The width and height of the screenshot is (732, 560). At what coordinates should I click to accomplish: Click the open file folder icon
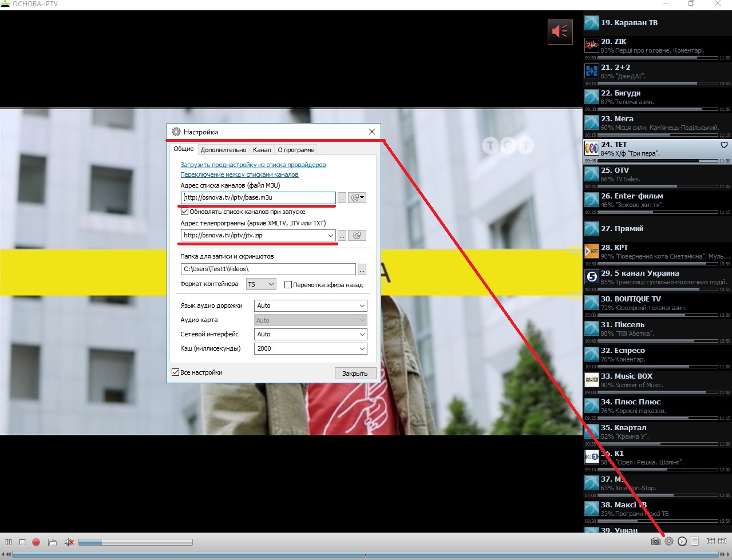pos(52,542)
